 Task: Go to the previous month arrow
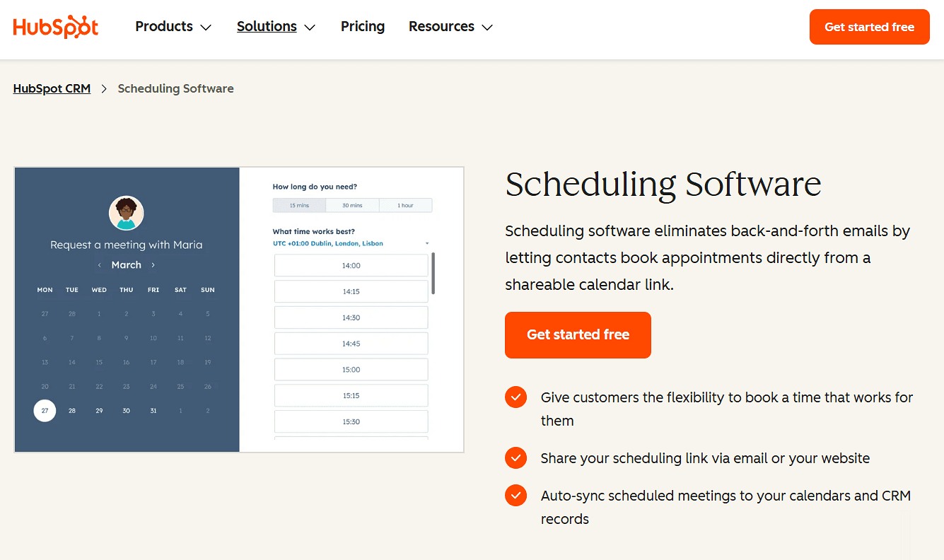pos(100,265)
